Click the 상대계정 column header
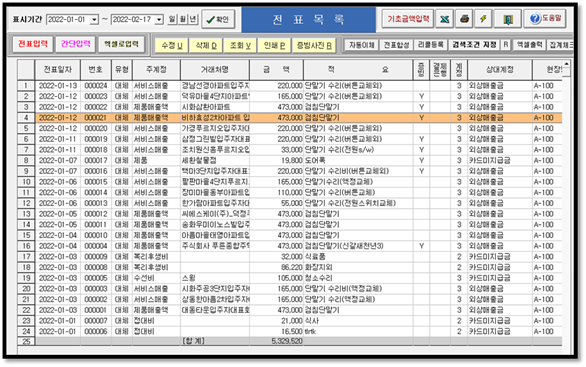Viewport: 586px width, 367px height. [x=500, y=70]
